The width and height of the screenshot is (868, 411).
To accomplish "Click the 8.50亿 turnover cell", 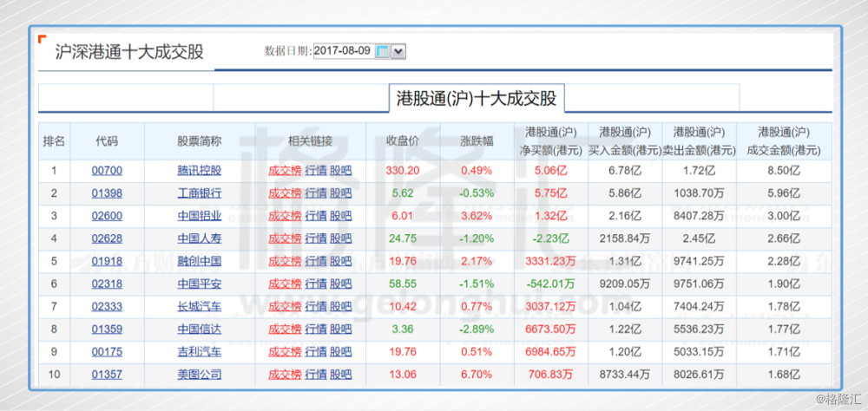I will [784, 171].
